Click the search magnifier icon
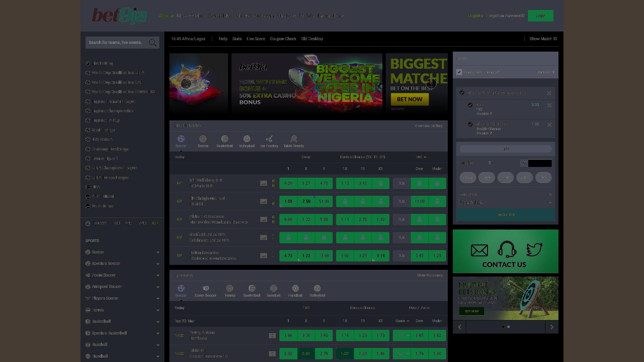644x362 pixels. 153,43
